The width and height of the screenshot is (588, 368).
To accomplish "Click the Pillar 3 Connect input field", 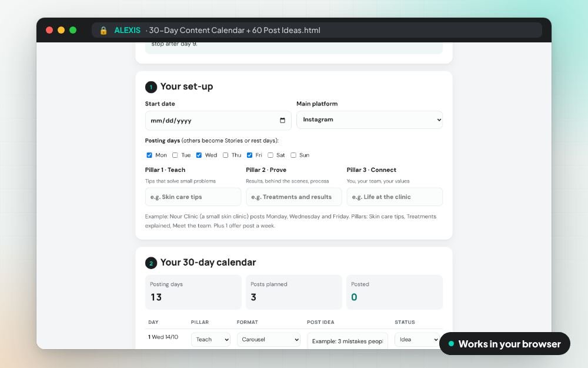I will tap(395, 197).
